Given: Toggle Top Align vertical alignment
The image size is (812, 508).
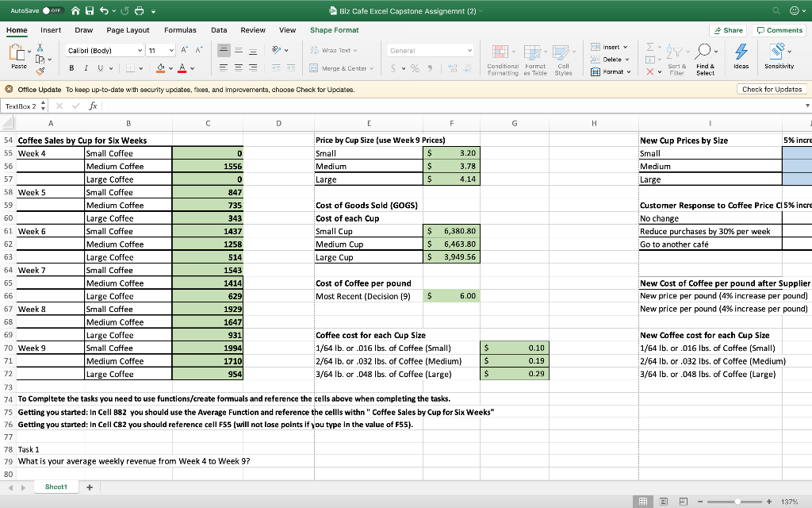Looking at the screenshot, I should (224, 50).
